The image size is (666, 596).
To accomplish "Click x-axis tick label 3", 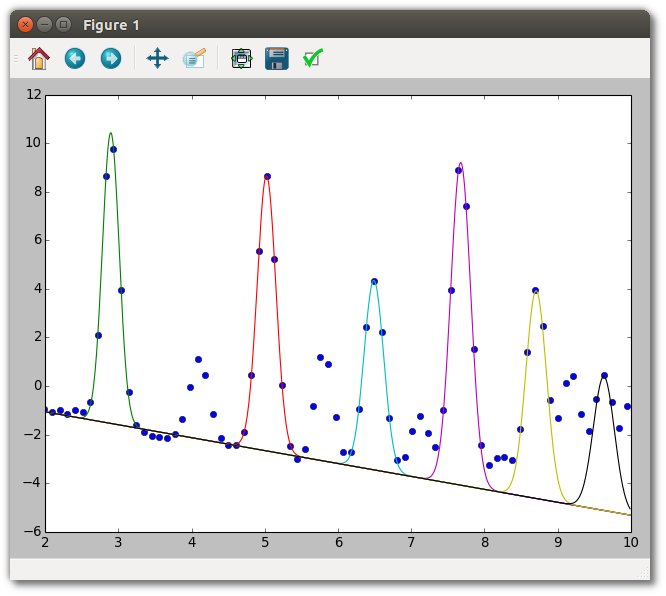I will tap(119, 542).
